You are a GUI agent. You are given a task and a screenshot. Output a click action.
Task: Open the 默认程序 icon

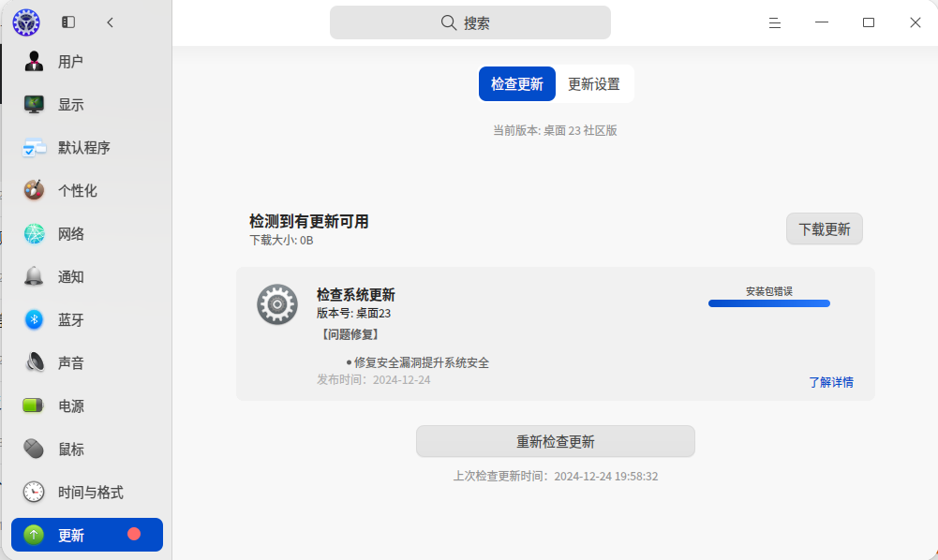point(34,148)
